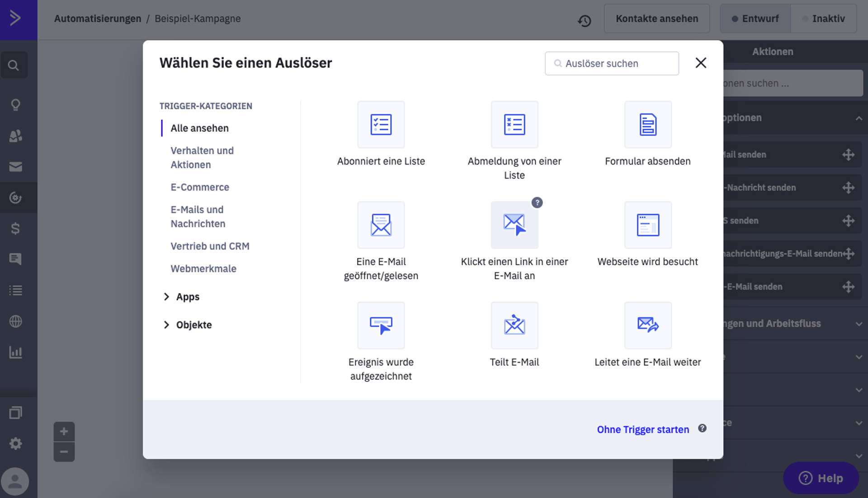Open the E-Commerce trigger category

point(199,187)
